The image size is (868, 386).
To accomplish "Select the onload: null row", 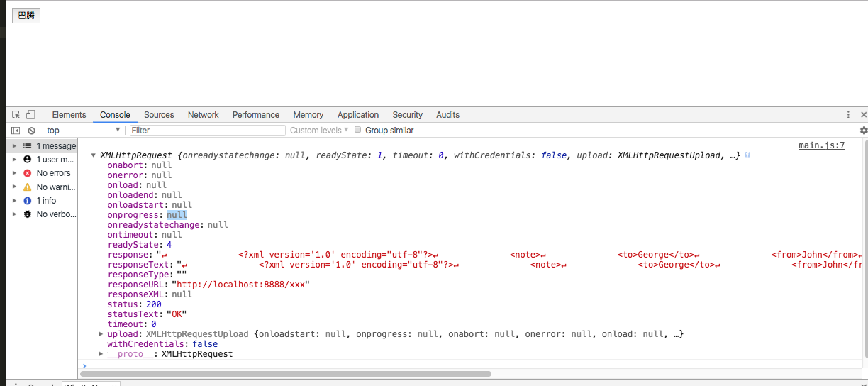I will 137,185.
